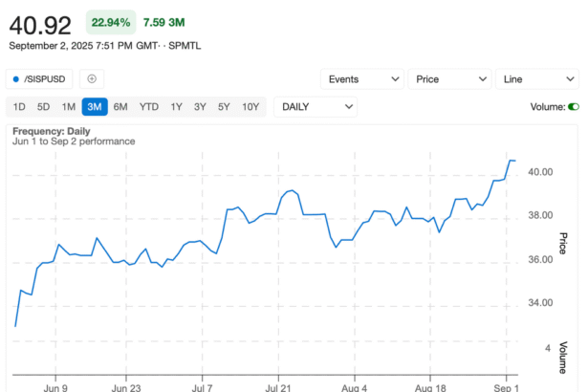The image size is (588, 392).
Task: Expand the Price dropdown
Action: click(x=448, y=79)
